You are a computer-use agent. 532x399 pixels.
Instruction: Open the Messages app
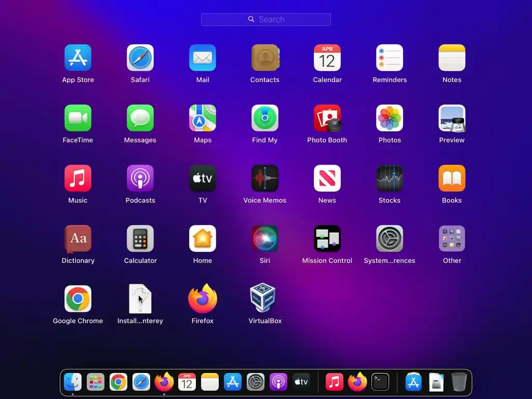coord(140,118)
